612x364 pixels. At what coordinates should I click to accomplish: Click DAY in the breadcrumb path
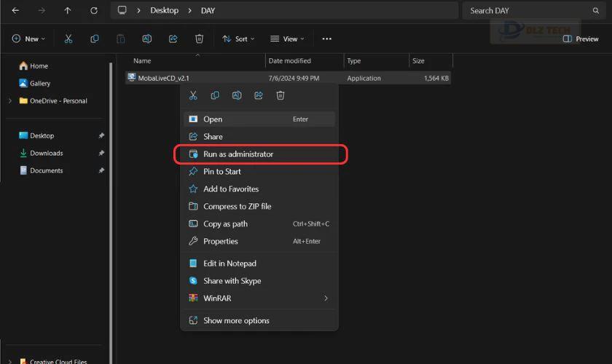pyautogui.click(x=208, y=10)
